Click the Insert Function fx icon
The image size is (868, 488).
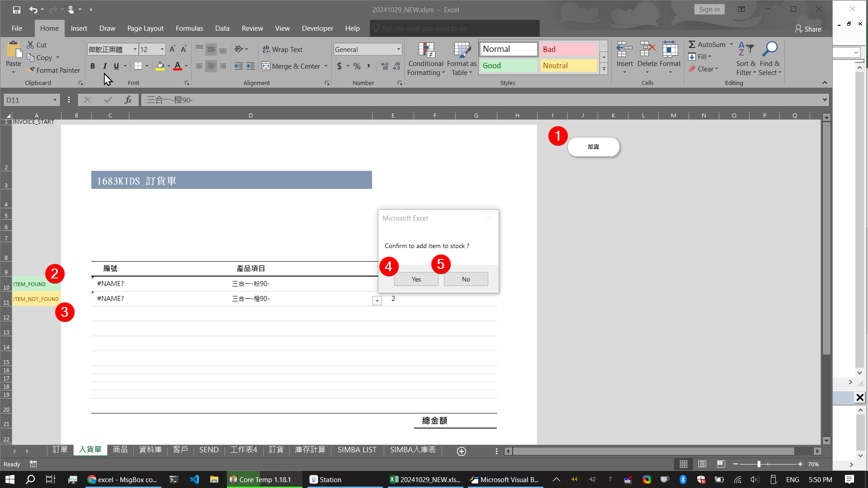(x=128, y=100)
